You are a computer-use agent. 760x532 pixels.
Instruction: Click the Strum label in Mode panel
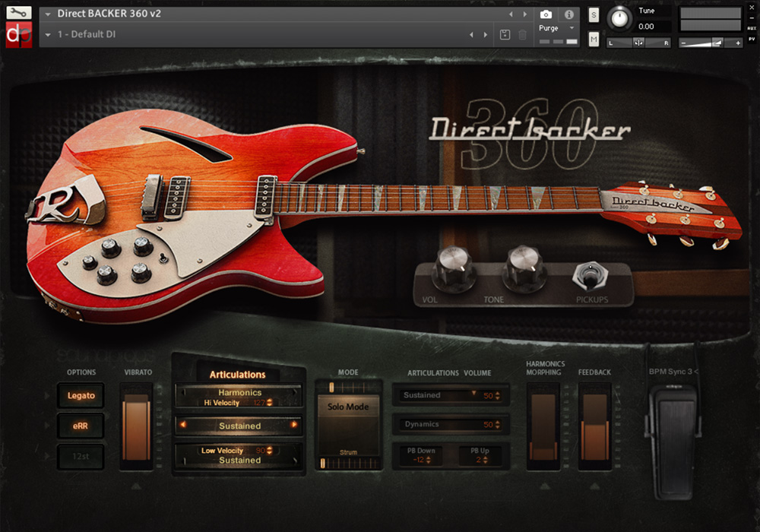click(x=348, y=452)
